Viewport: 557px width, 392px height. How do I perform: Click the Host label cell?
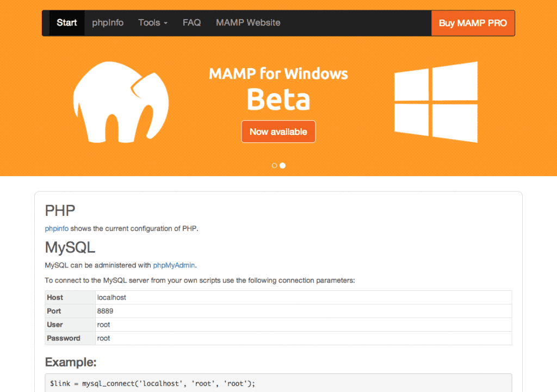tap(70, 297)
